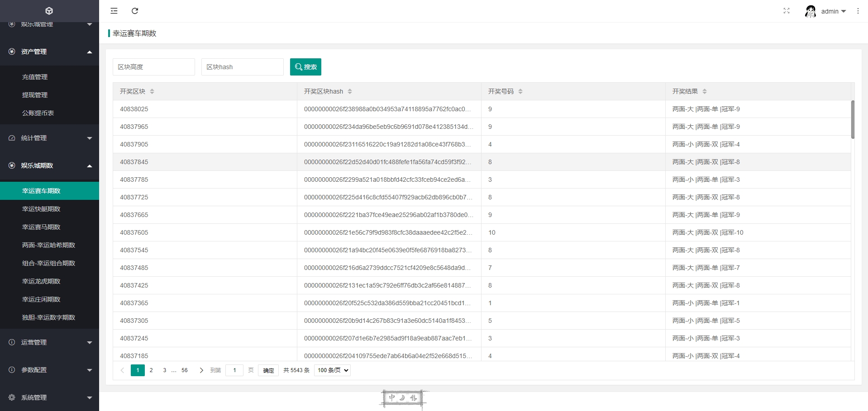The height and width of the screenshot is (411, 868).
Task: Collapse the sidebar with the menu fold icon
Action: click(x=114, y=11)
